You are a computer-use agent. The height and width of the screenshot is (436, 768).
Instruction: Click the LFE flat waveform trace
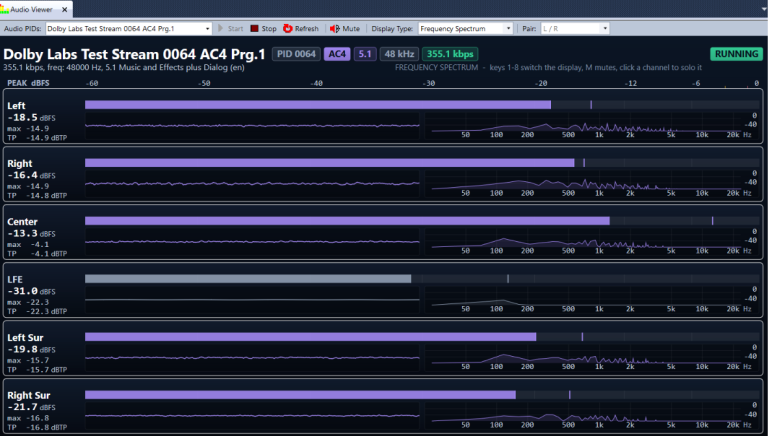coord(252,300)
